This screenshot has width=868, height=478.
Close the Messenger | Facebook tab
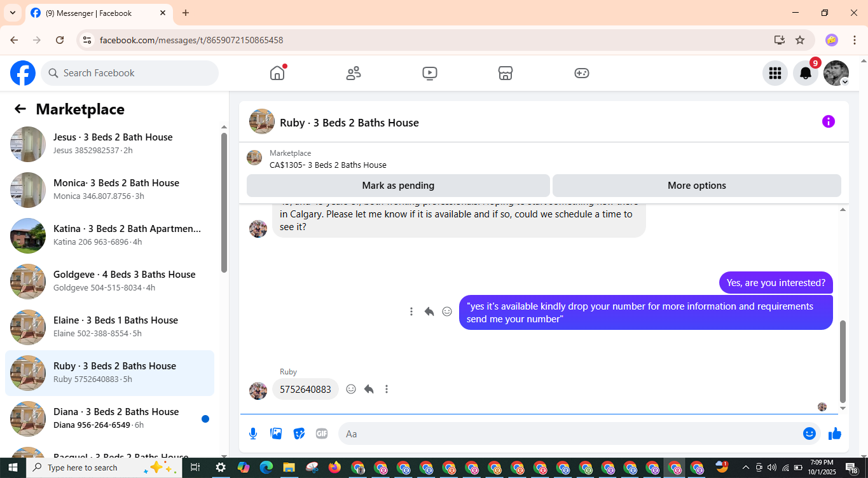pyautogui.click(x=163, y=13)
